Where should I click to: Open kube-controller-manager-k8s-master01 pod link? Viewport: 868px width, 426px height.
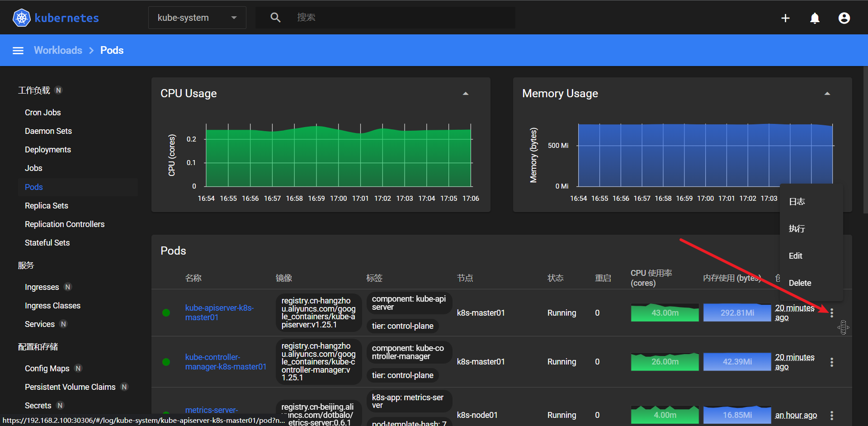pyautogui.click(x=226, y=362)
